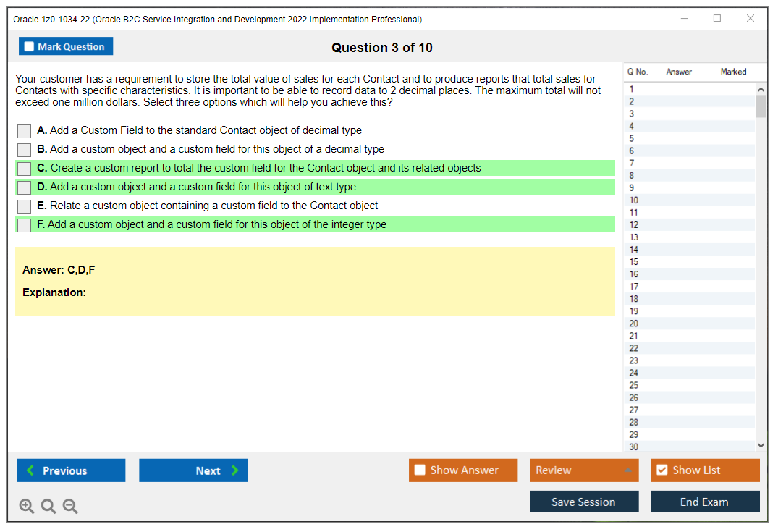This screenshot has height=532, width=778.
Task: Check answer option A for decimal Custom Field
Action: pyautogui.click(x=24, y=131)
